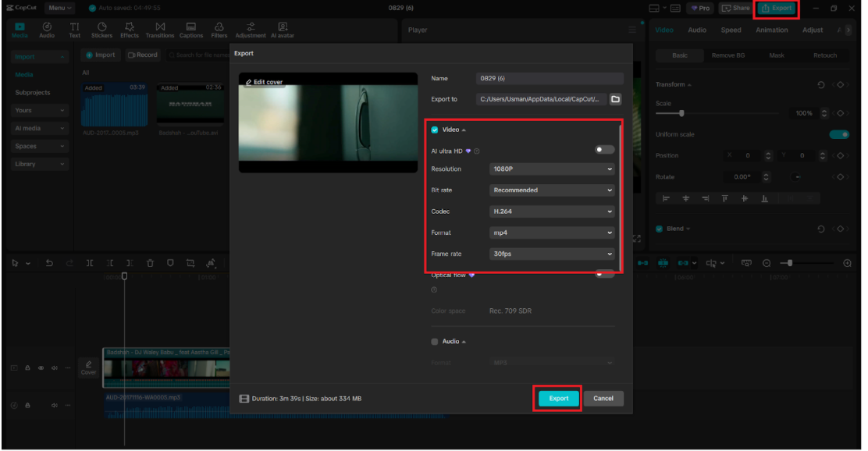Switch to the Animation tab
Image resolution: width=868 pixels, height=451 pixels.
click(771, 30)
